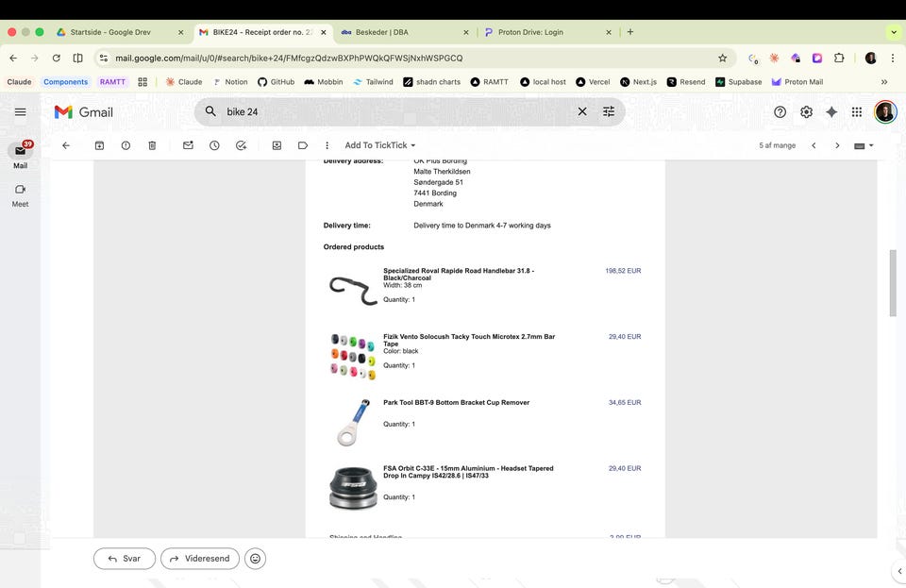Viewport: 906px width, 588px height.
Task: Report this email as spam
Action: coord(126,145)
